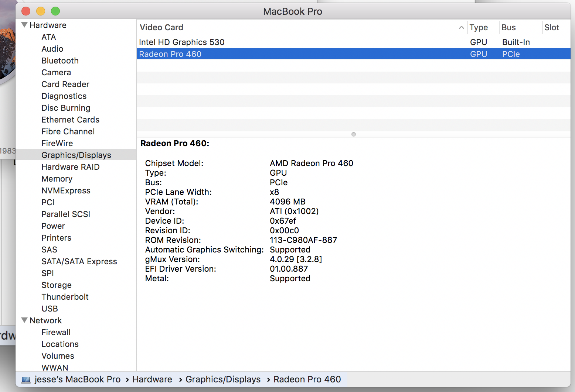Viewport: 575px width, 392px height.
Task: Open Card Reader information
Action: click(x=65, y=84)
